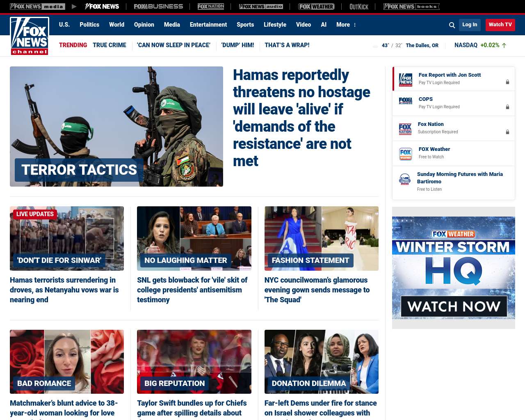Click The Dalles, OR weather location
Screen dimensions: 525x420
point(422,46)
